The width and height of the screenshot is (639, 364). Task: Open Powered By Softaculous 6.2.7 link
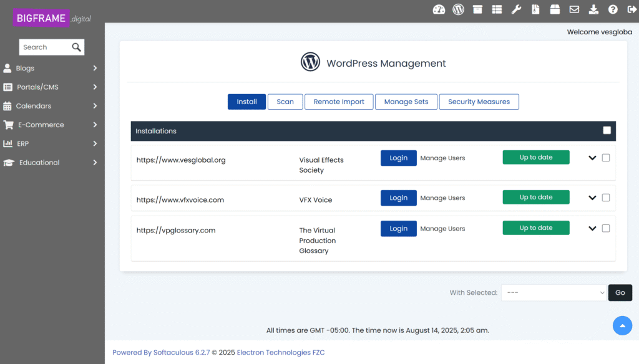pos(161,353)
